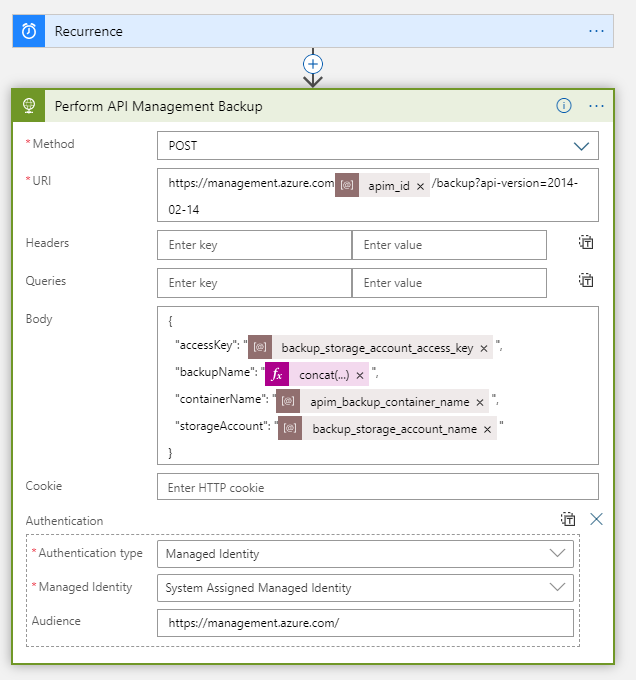Remove the apim_id token from URI
Image resolution: width=636 pixels, height=680 pixels.
[420, 186]
